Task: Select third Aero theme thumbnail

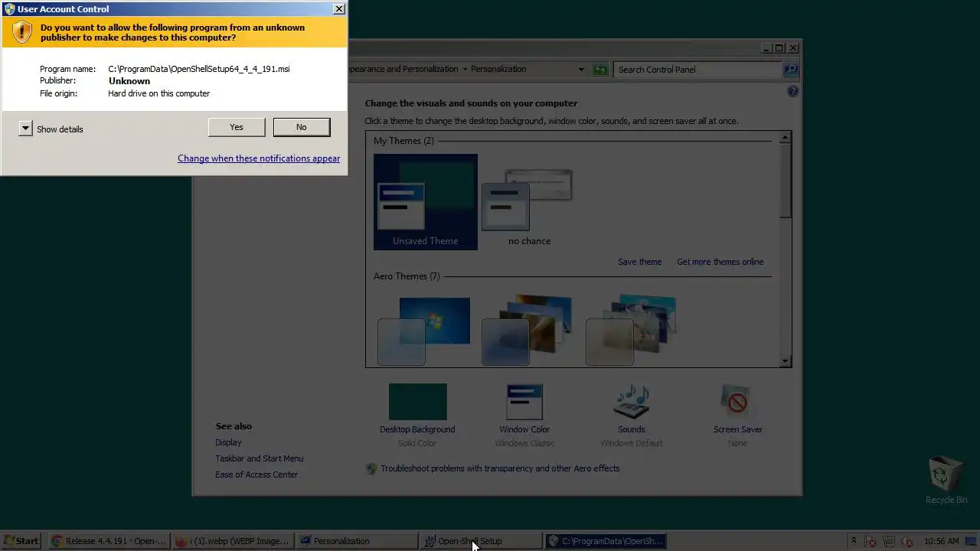Action: (632, 331)
